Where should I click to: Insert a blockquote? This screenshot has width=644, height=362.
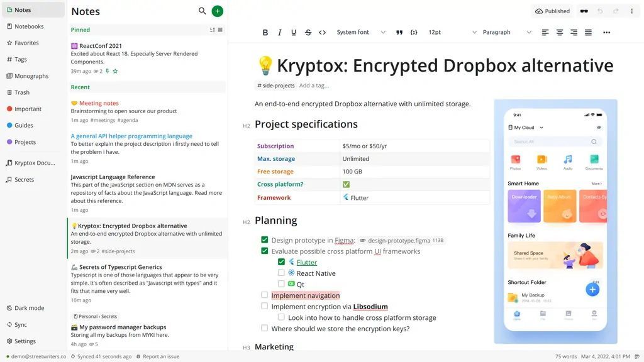click(x=399, y=31)
